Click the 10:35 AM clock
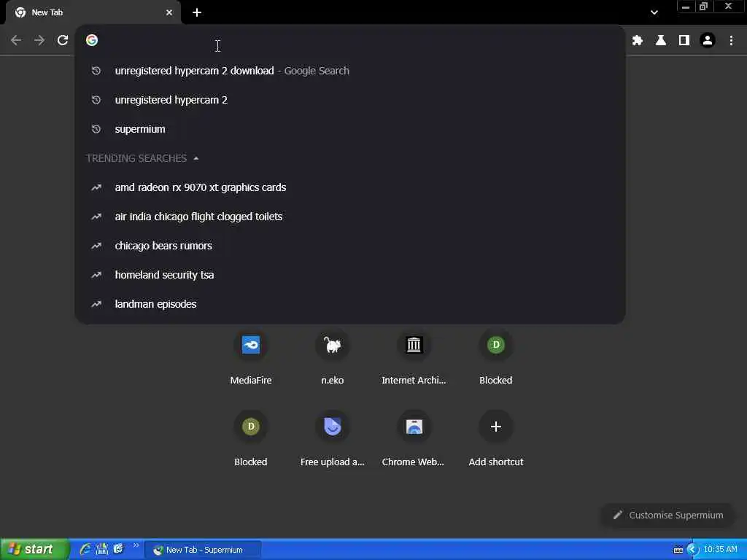This screenshot has width=747, height=560. [x=720, y=550]
